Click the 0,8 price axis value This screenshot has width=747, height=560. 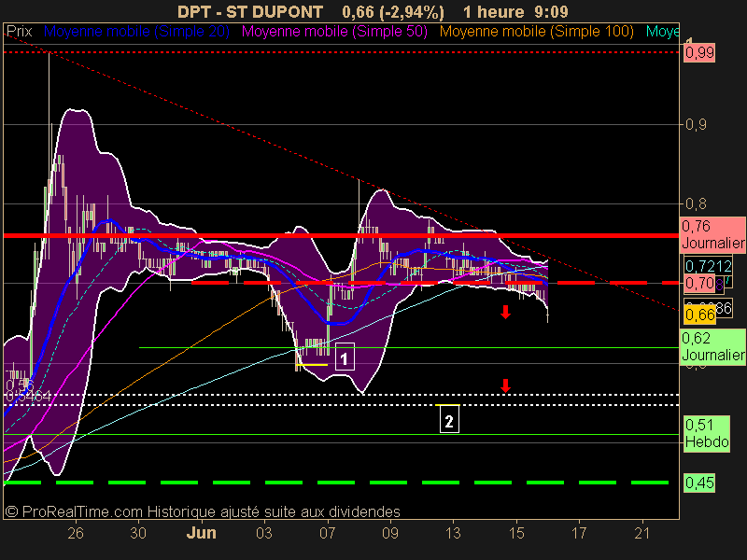pyautogui.click(x=696, y=203)
